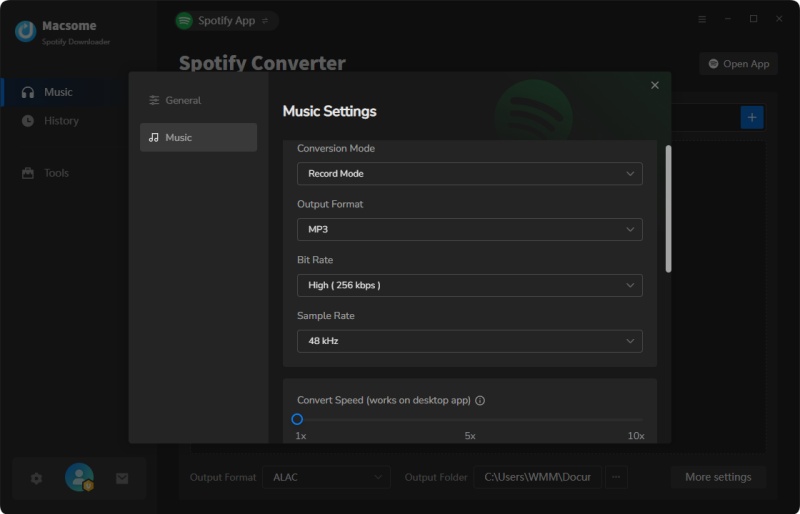This screenshot has width=800, height=514.
Task: Click the blue plus add button
Action: [x=752, y=117]
